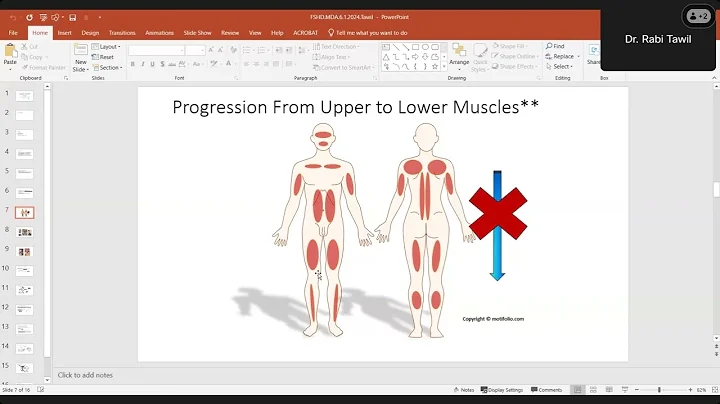Switch to the Animations tab

point(159,33)
